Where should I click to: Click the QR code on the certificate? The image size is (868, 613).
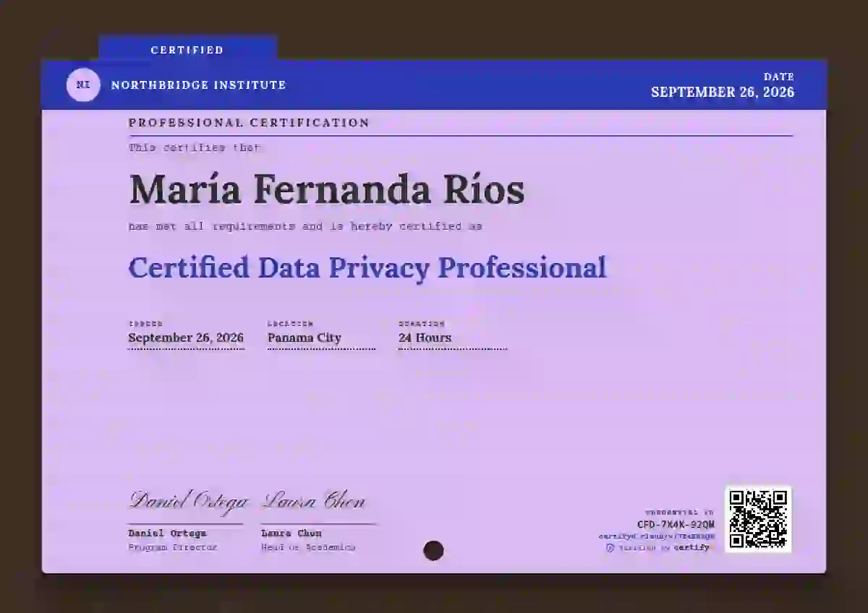[758, 519]
